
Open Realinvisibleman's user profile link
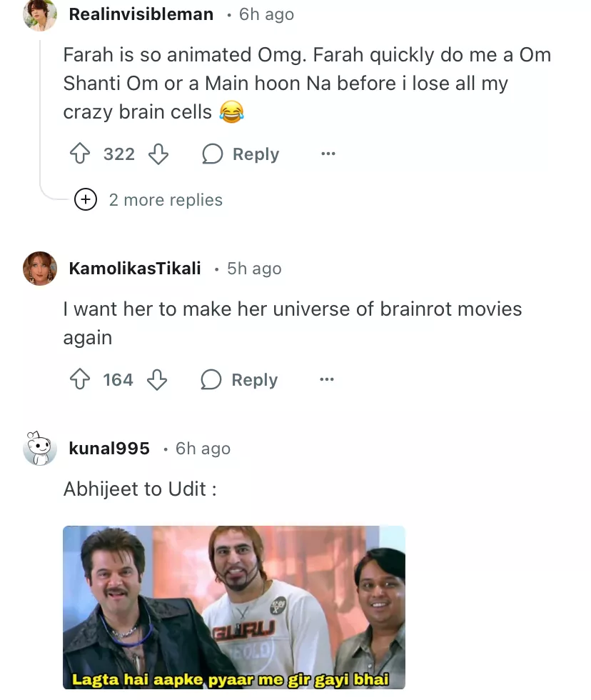(x=141, y=14)
